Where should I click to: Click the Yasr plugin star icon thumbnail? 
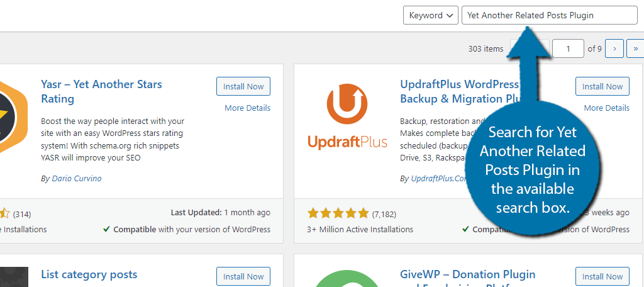pos(13,116)
